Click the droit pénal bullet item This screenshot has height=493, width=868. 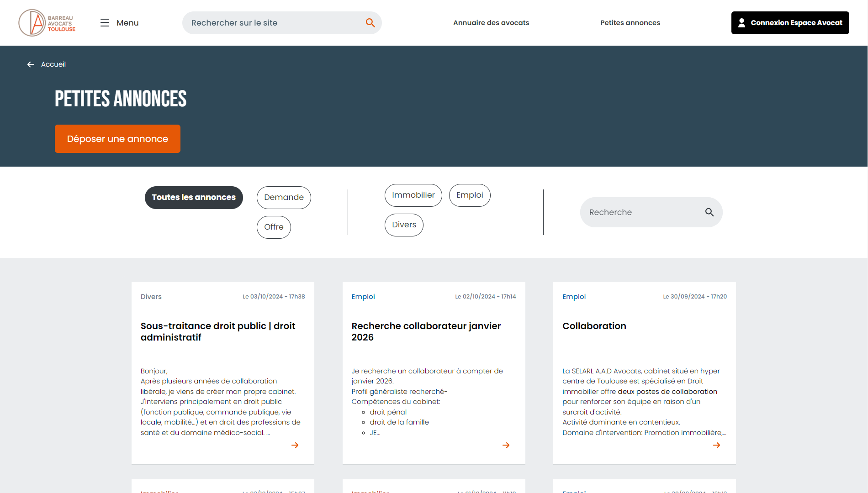[388, 412]
